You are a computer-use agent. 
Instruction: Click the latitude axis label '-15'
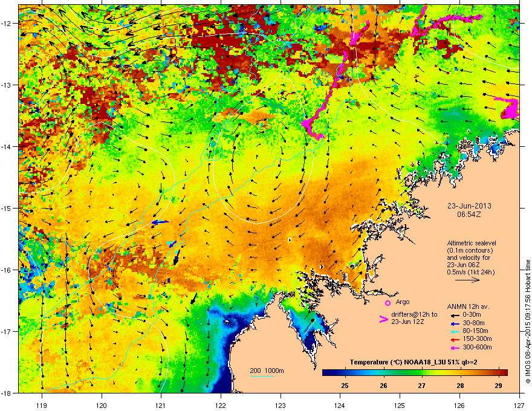[x=6, y=208]
